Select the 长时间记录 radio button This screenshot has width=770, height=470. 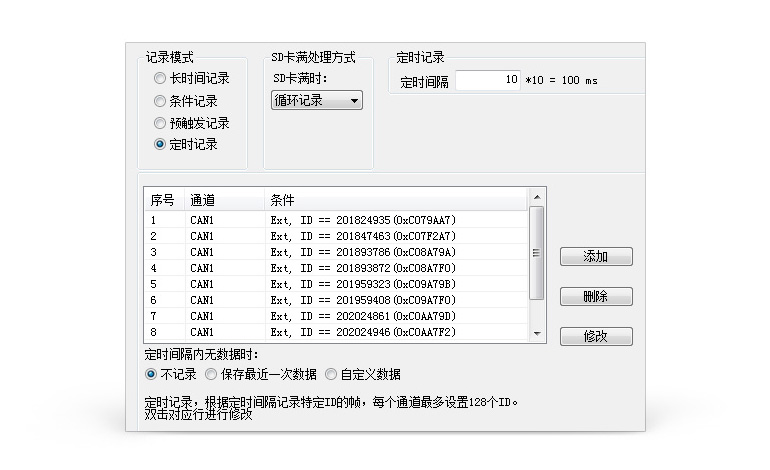[x=160, y=78]
